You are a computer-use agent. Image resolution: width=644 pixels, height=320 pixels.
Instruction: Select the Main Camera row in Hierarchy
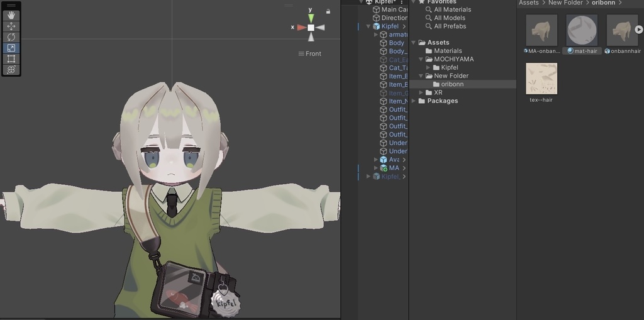(x=383, y=9)
